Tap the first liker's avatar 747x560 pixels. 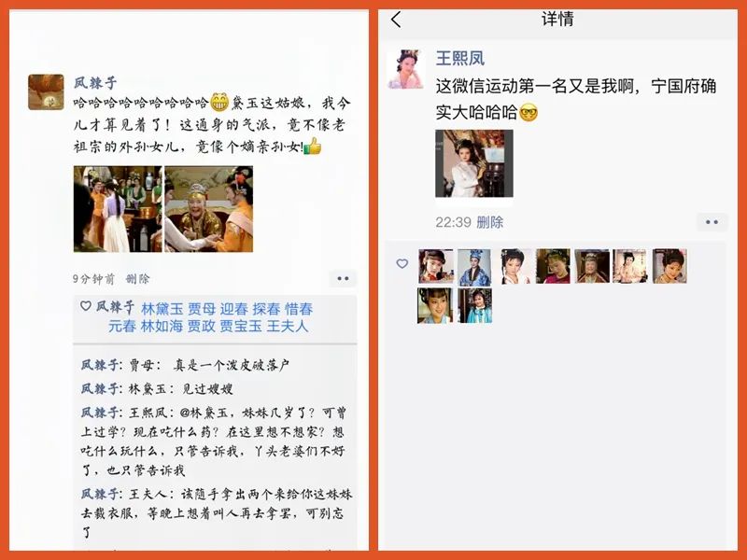435,266
